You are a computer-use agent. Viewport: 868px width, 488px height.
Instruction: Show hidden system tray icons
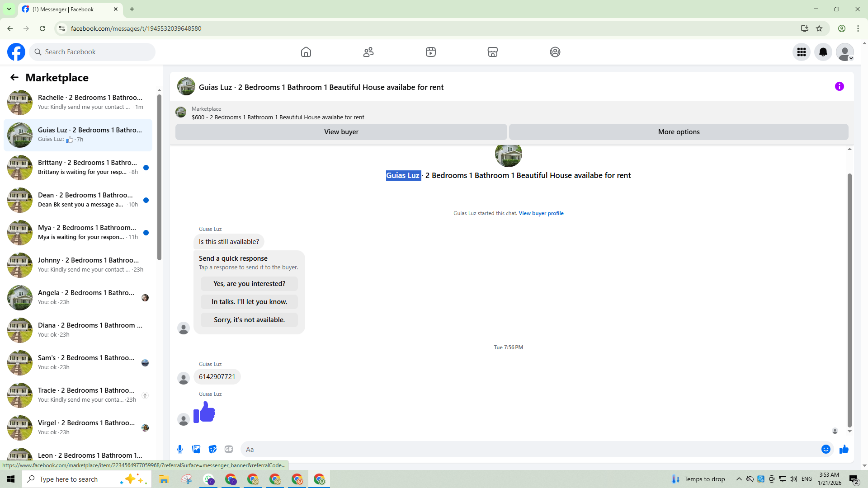739,479
